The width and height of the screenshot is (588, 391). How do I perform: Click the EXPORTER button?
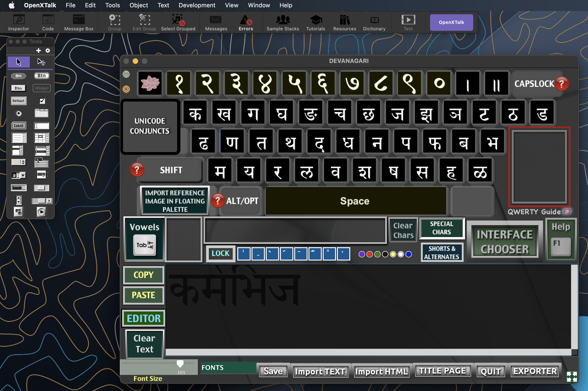(535, 371)
